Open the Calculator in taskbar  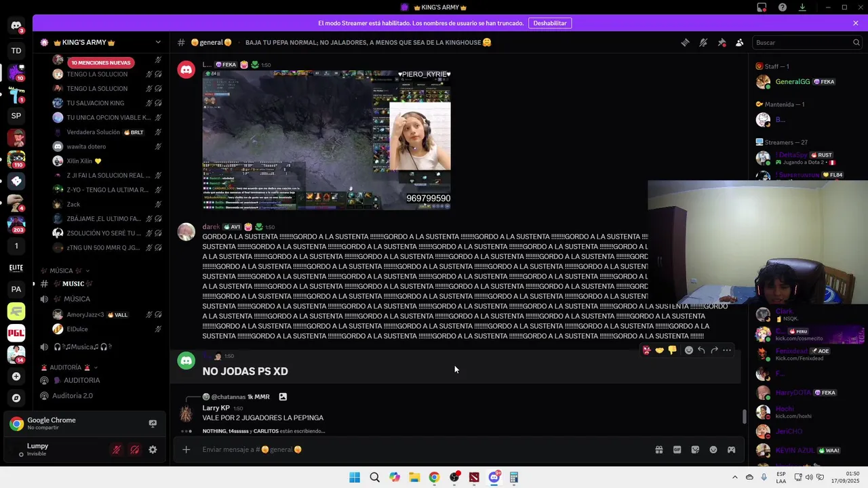514,477
